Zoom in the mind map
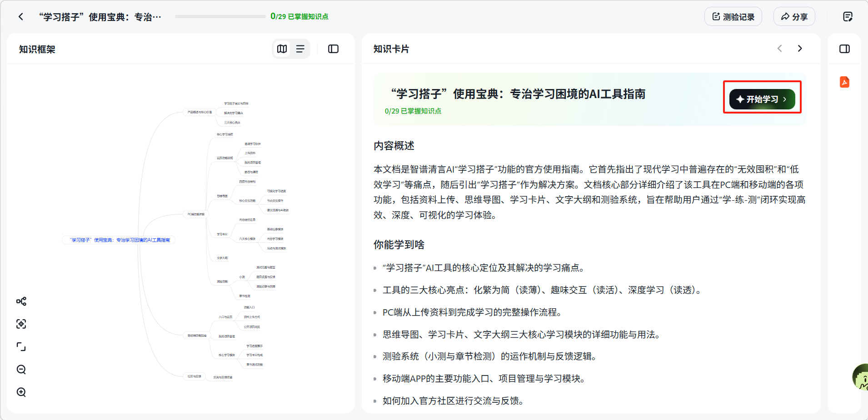The height and width of the screenshot is (420, 868). (21, 392)
